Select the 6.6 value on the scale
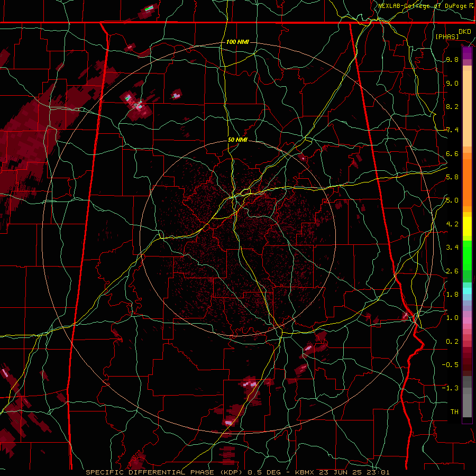The image size is (476, 476). point(452,153)
